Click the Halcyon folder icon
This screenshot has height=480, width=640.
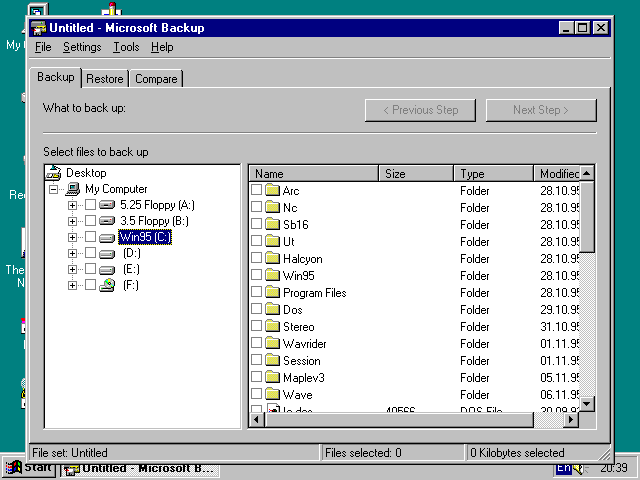pos(272,259)
